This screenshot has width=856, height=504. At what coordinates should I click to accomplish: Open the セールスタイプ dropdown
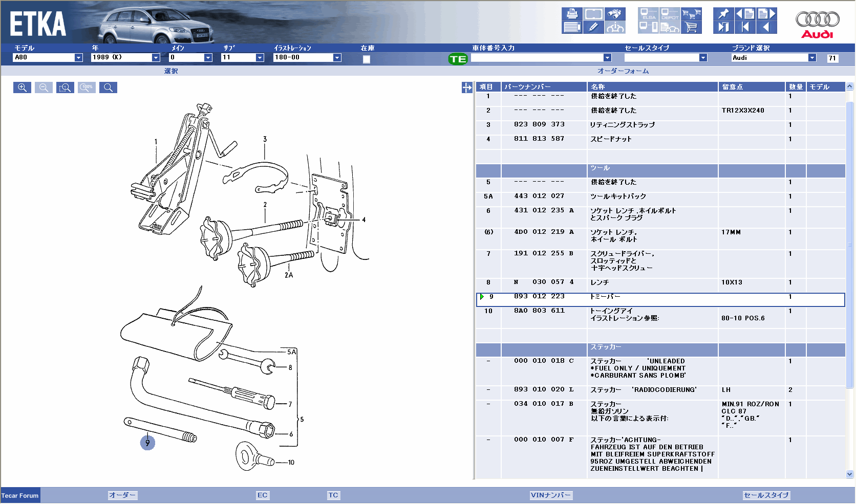point(703,58)
